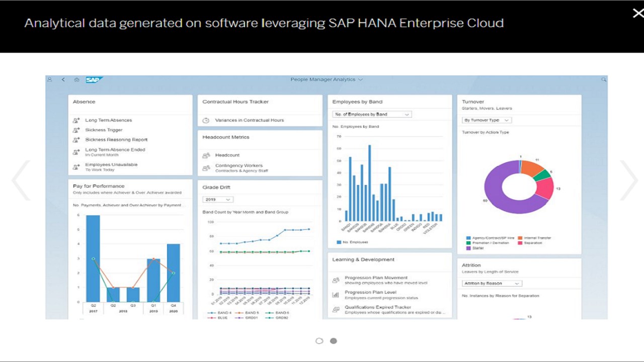Select the first carousel dot
The width and height of the screenshot is (644, 362).
click(x=319, y=341)
